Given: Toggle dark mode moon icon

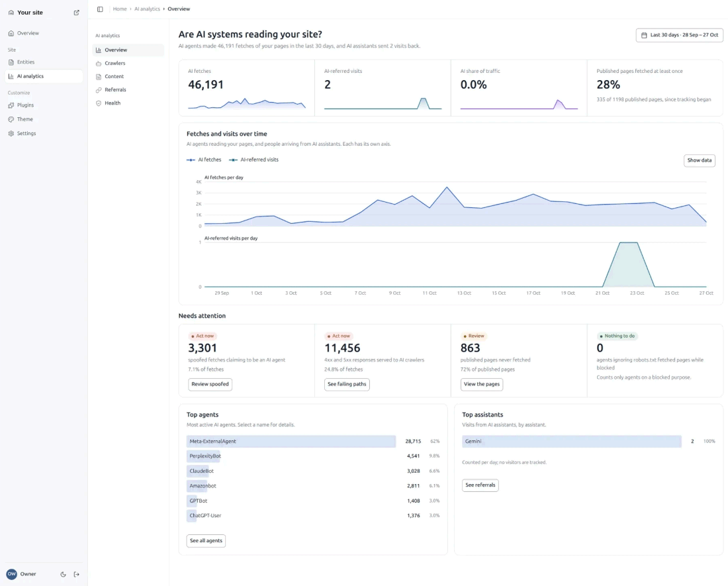Looking at the screenshot, I should coord(63,574).
